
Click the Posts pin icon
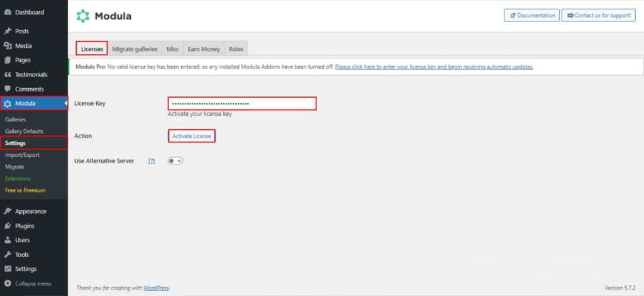tap(8, 31)
